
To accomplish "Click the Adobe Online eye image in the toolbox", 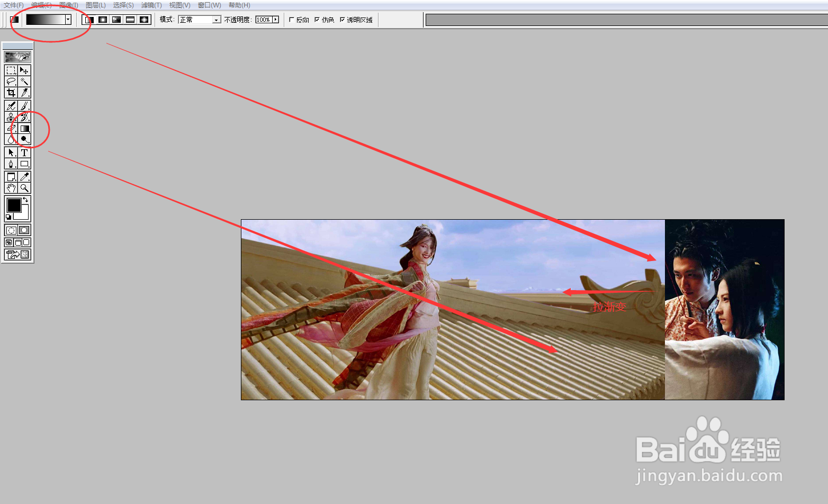I will click(x=17, y=57).
